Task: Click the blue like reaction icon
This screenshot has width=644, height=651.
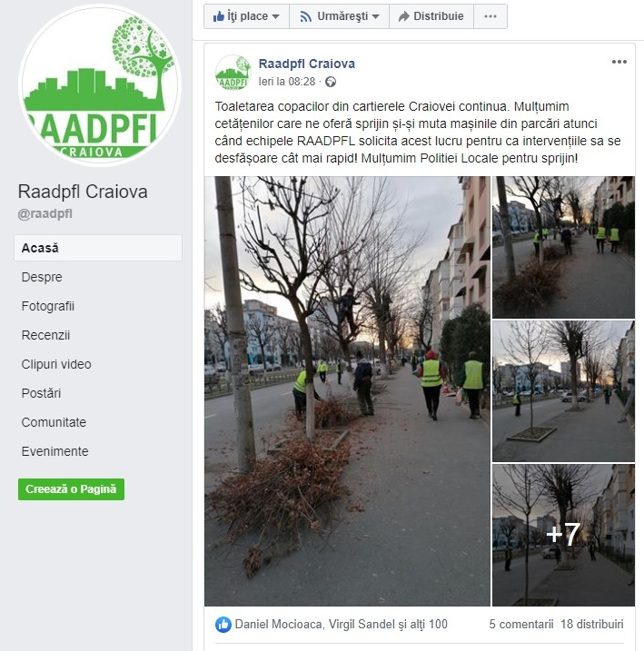Action: click(223, 625)
